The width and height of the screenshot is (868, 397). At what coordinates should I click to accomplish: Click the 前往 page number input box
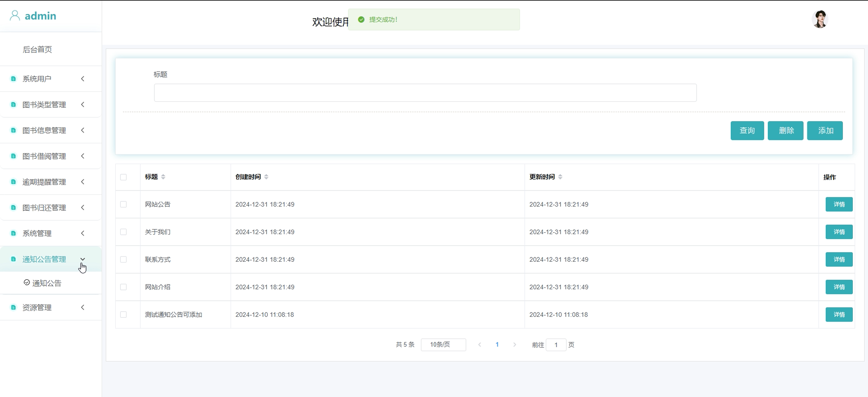tap(556, 345)
